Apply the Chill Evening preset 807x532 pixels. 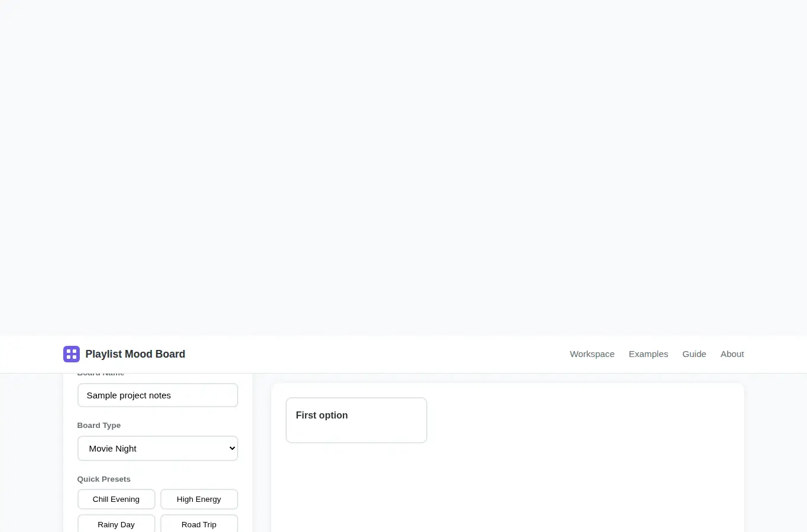tap(116, 499)
